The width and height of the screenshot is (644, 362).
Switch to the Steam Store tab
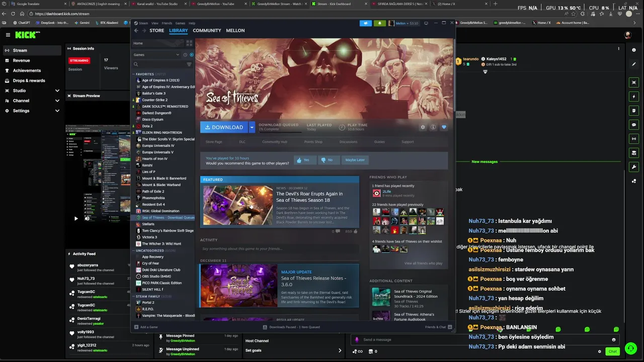[x=156, y=31]
